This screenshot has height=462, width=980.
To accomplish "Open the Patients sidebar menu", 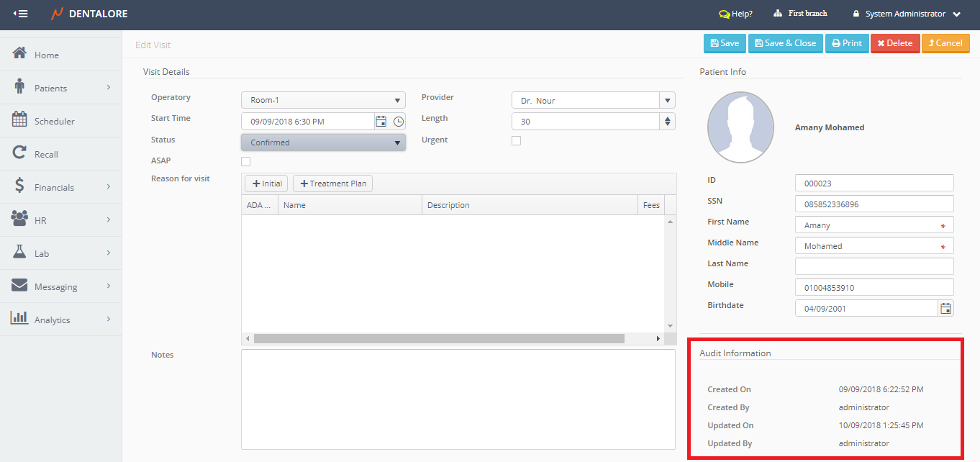I will 61,88.
